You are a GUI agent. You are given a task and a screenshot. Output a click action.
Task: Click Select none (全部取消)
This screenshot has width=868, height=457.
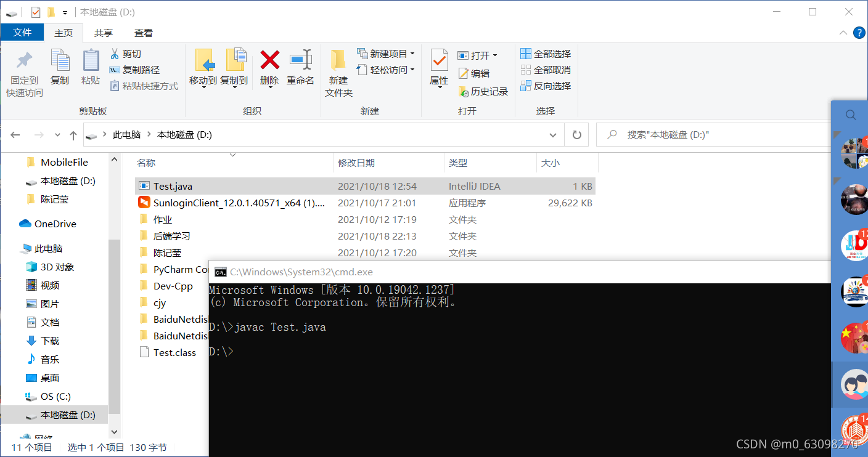[546, 70]
